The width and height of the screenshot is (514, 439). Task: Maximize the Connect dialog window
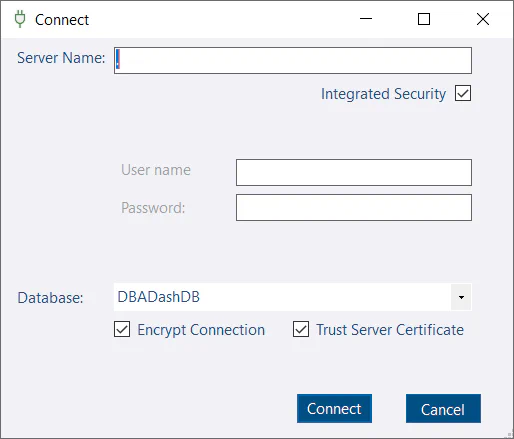click(x=424, y=19)
